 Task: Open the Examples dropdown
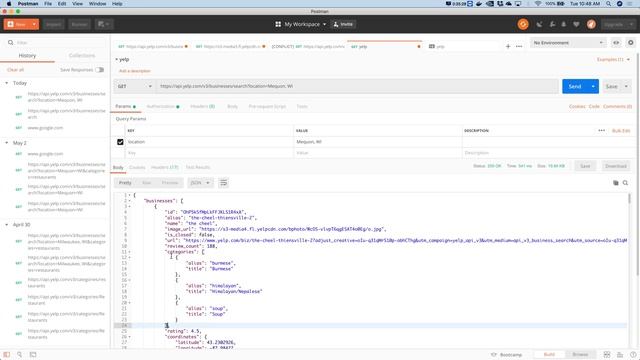pyautogui.click(x=613, y=60)
